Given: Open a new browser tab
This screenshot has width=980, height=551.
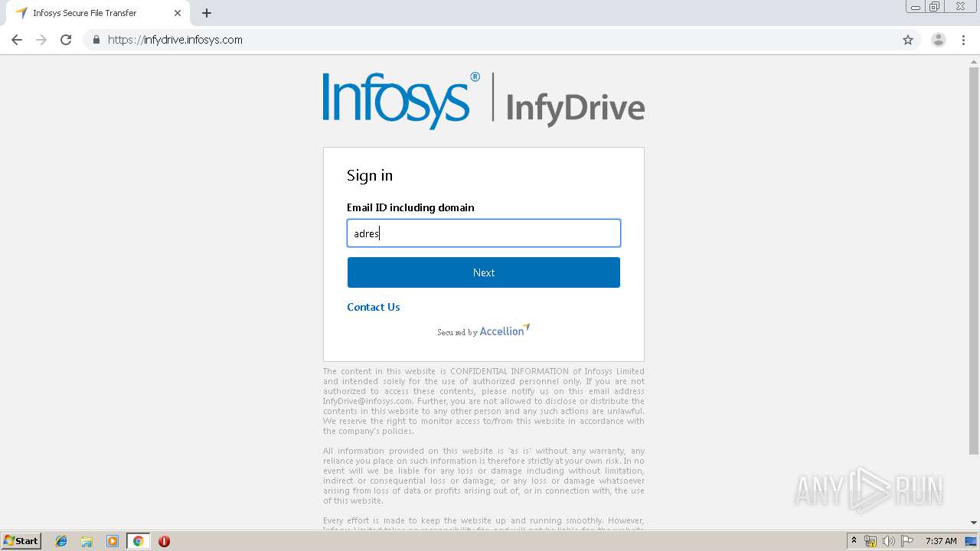Looking at the screenshot, I should (x=207, y=13).
